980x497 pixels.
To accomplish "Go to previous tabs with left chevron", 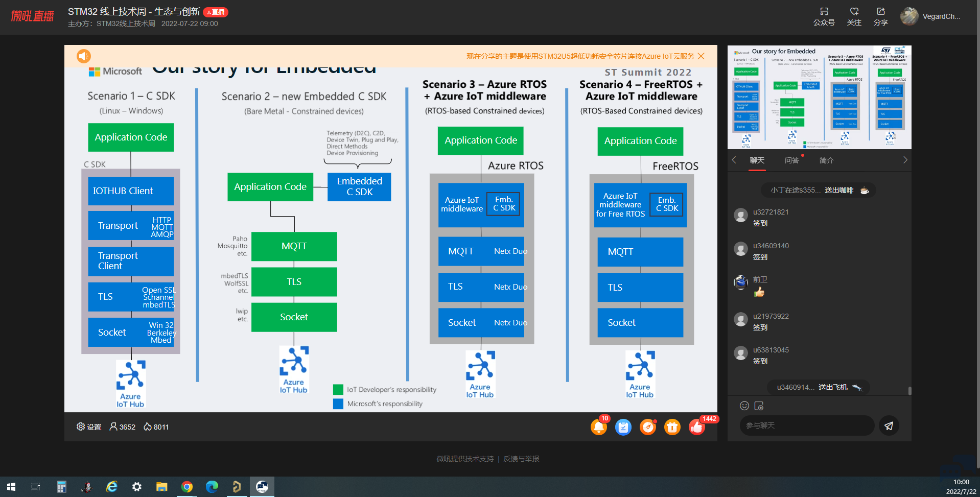I will pyautogui.click(x=734, y=160).
